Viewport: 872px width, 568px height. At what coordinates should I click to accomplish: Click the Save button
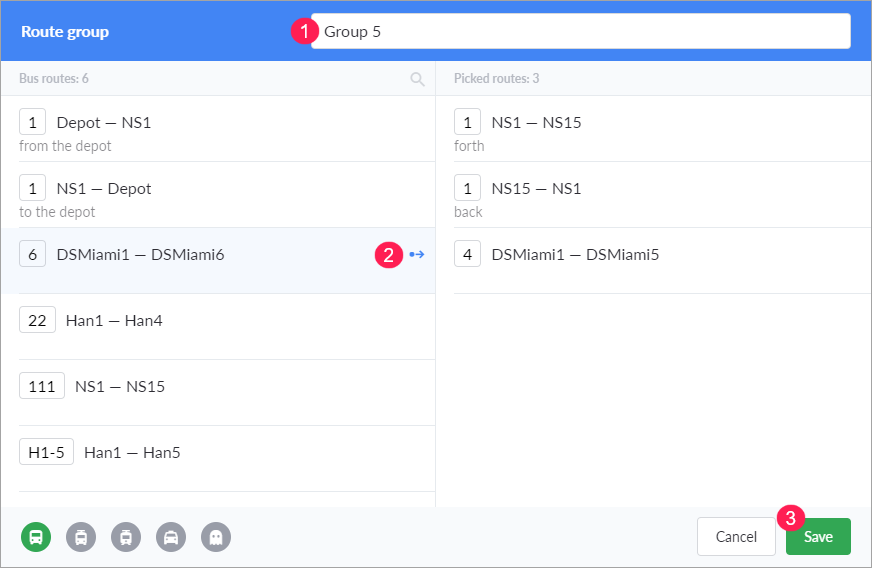pyautogui.click(x=817, y=537)
